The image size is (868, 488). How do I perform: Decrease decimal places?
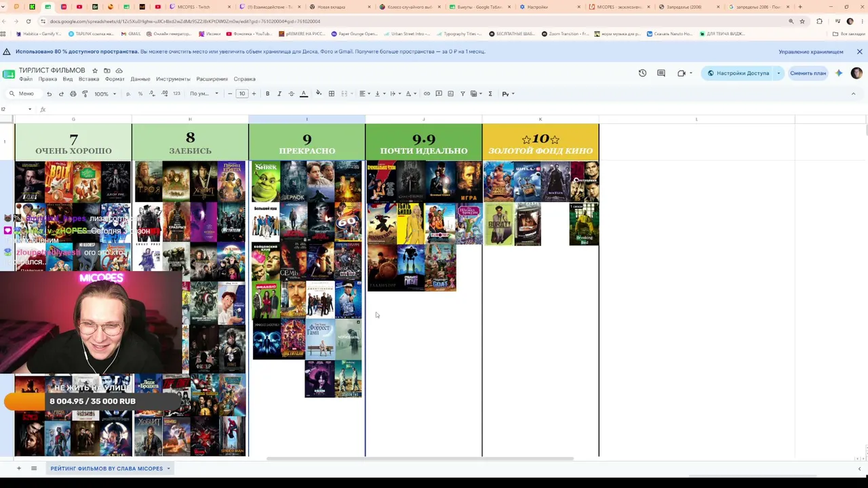152,94
